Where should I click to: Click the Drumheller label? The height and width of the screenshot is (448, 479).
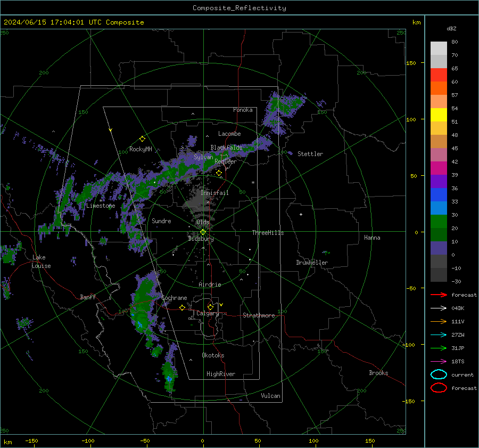[312, 263]
